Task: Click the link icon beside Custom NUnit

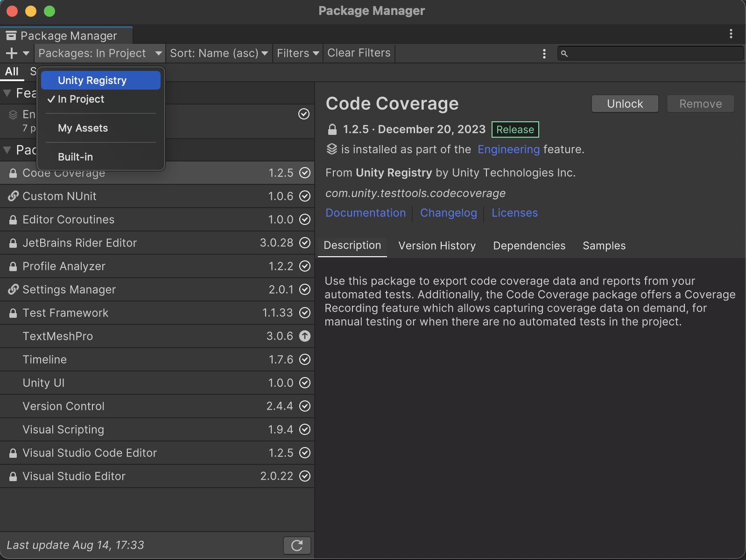Action: pos(13,196)
